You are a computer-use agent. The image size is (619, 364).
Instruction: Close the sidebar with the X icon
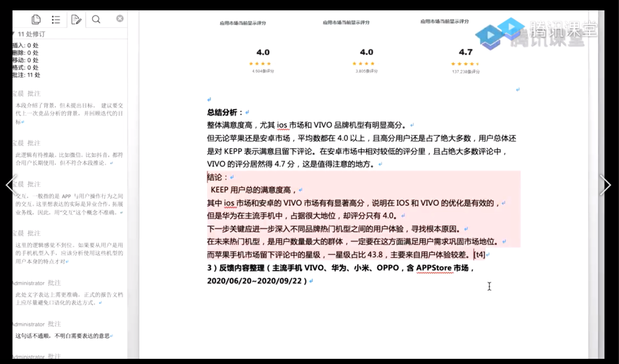pyautogui.click(x=120, y=19)
